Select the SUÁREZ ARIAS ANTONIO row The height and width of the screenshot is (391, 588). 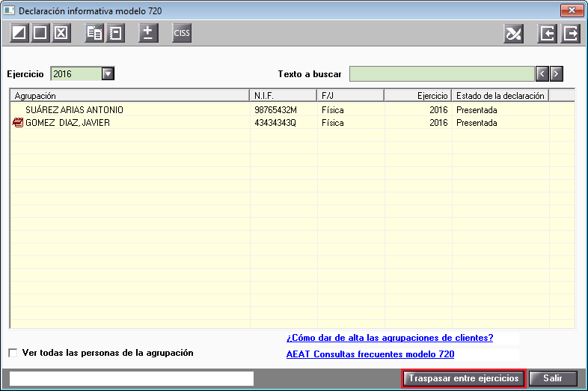[293, 109]
